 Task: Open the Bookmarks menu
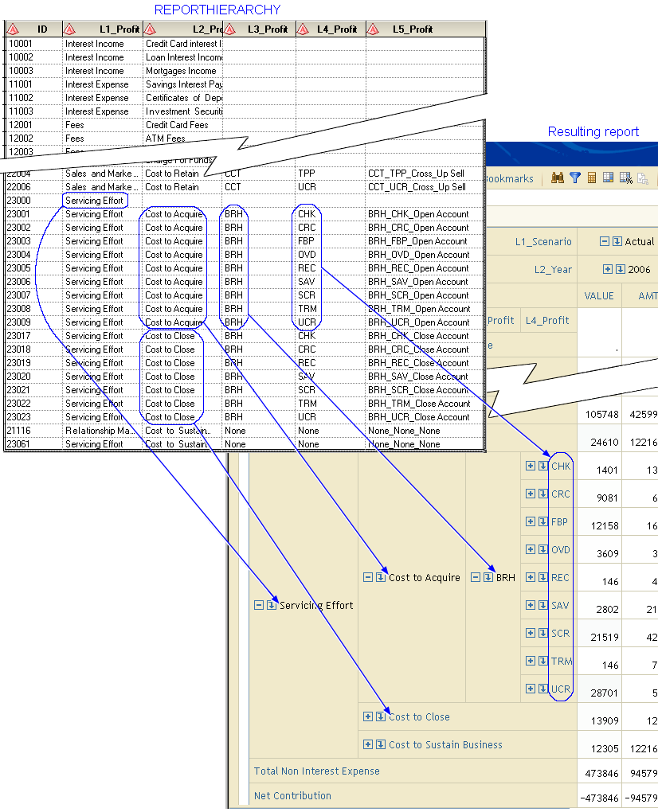coord(508,179)
